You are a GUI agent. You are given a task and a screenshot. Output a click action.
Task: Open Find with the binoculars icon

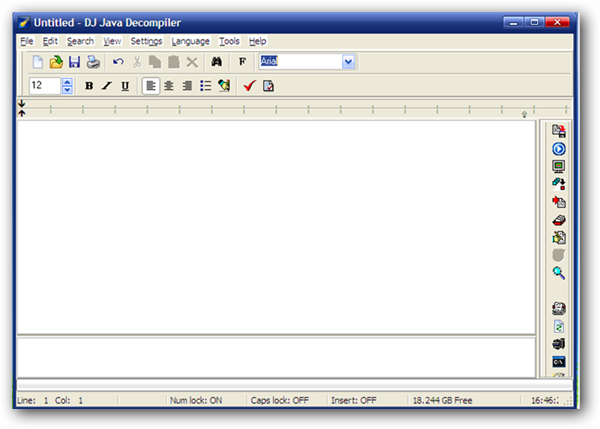coord(217,62)
